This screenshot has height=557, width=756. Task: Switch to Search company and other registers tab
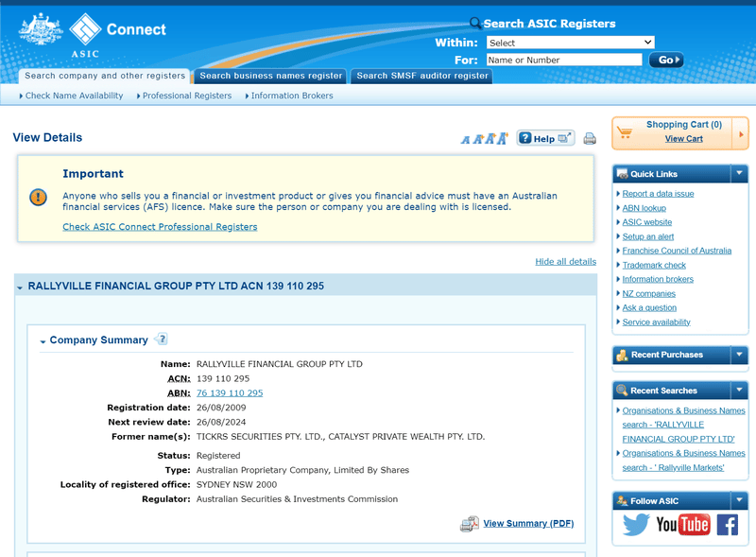[x=105, y=76]
